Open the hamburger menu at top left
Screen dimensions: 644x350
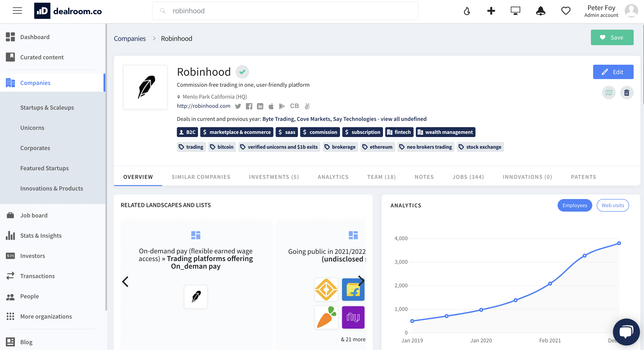[17, 11]
